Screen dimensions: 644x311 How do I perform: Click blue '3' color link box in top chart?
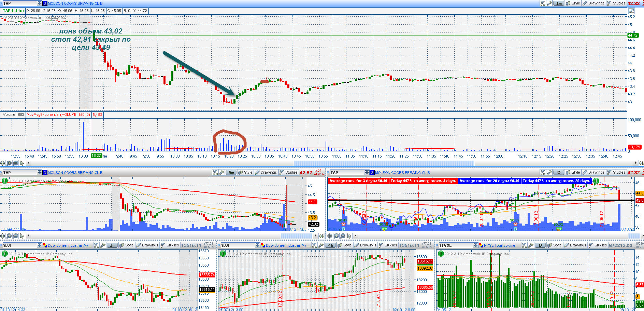click(x=45, y=3)
